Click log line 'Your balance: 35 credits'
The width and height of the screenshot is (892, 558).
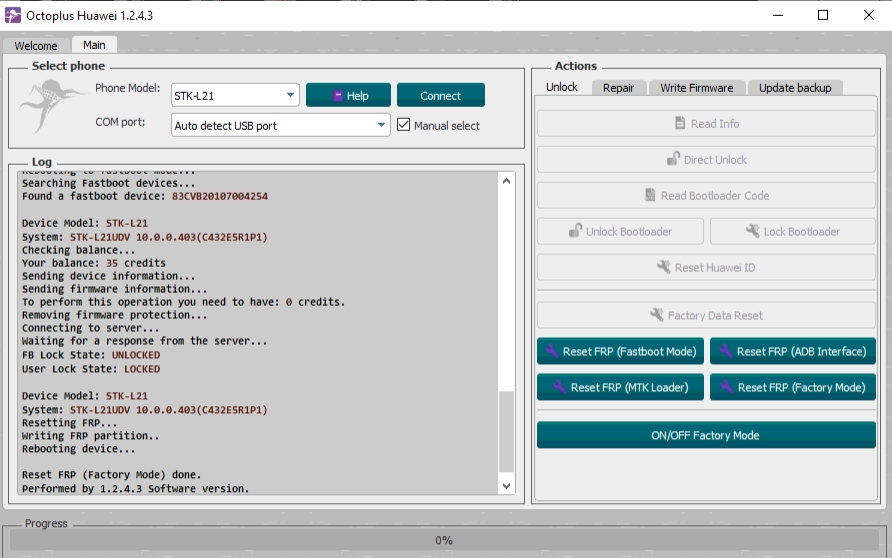[x=94, y=263]
